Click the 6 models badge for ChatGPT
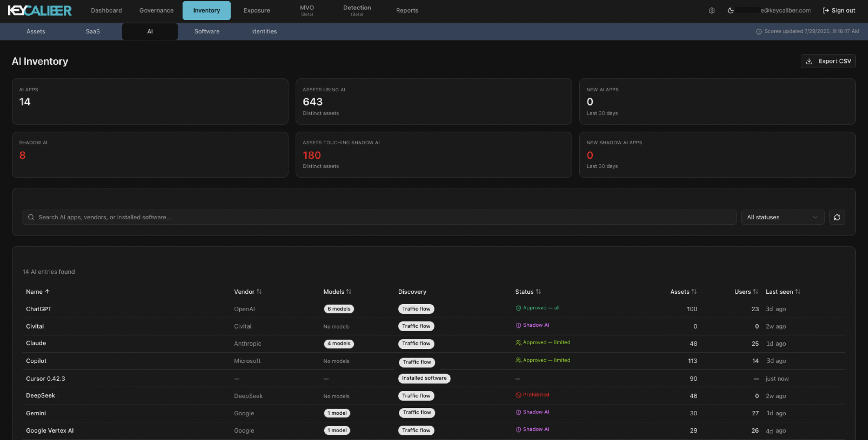Screen dimensions: 868x440 [x=339, y=309]
